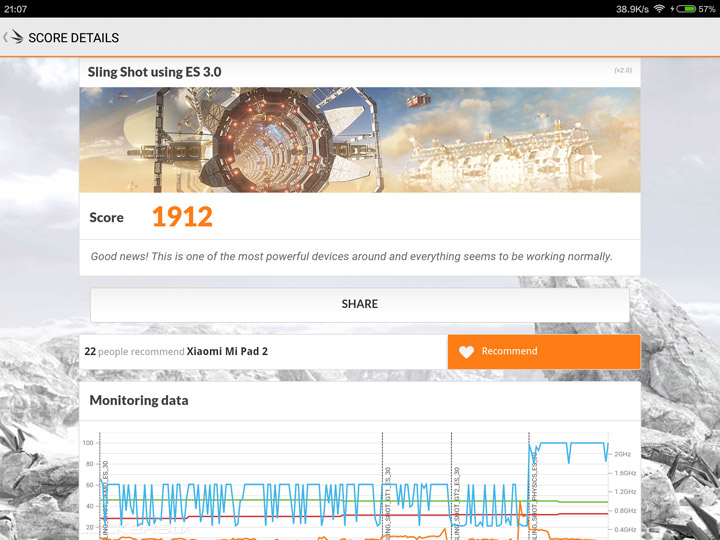Select the SLING_SHOT_GT1 marker line in chart
The height and width of the screenshot is (540, 720).
click(x=382, y=486)
